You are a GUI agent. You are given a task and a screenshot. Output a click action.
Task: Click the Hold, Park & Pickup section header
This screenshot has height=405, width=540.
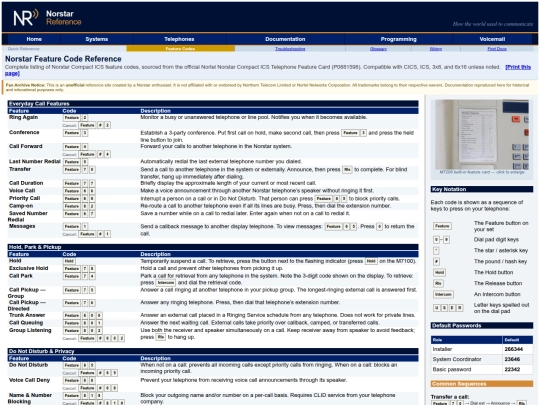(213, 247)
